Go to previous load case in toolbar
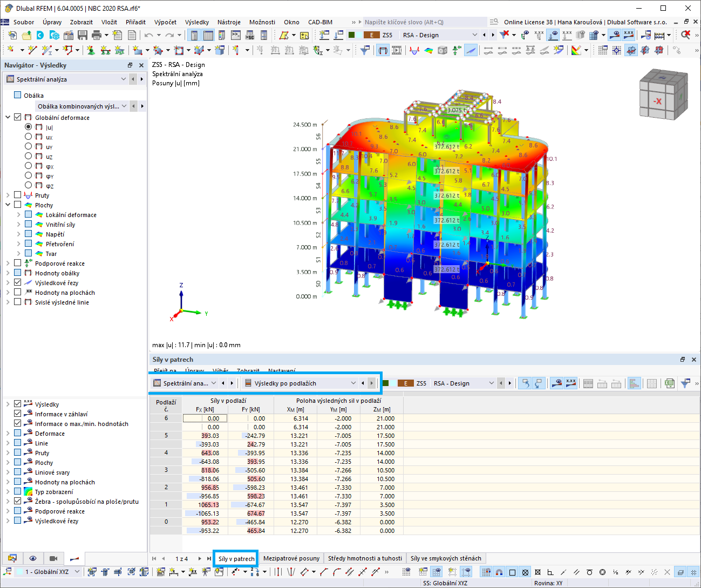The width and height of the screenshot is (701, 588). click(x=484, y=35)
